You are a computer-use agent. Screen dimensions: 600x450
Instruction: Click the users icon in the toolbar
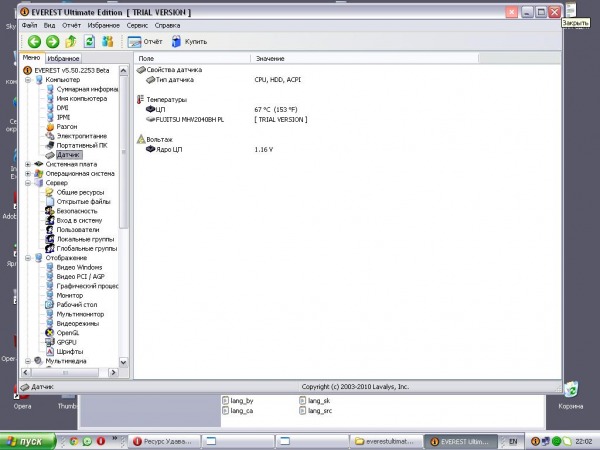108,41
